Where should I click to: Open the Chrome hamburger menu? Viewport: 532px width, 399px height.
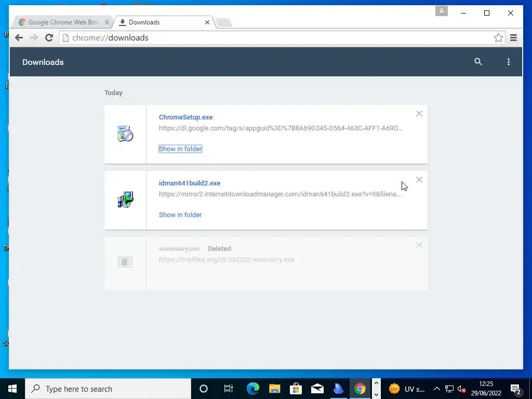[x=513, y=37]
